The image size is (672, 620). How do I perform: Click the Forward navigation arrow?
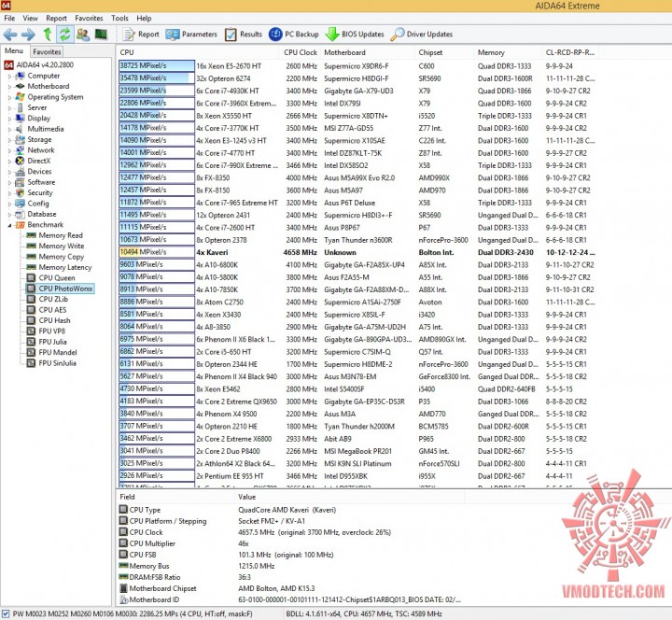tap(28, 35)
